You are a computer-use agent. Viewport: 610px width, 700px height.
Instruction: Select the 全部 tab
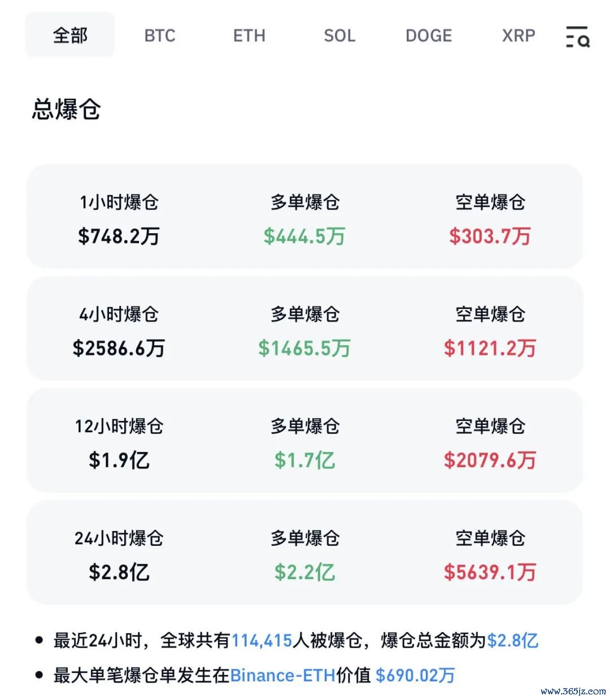(x=70, y=35)
